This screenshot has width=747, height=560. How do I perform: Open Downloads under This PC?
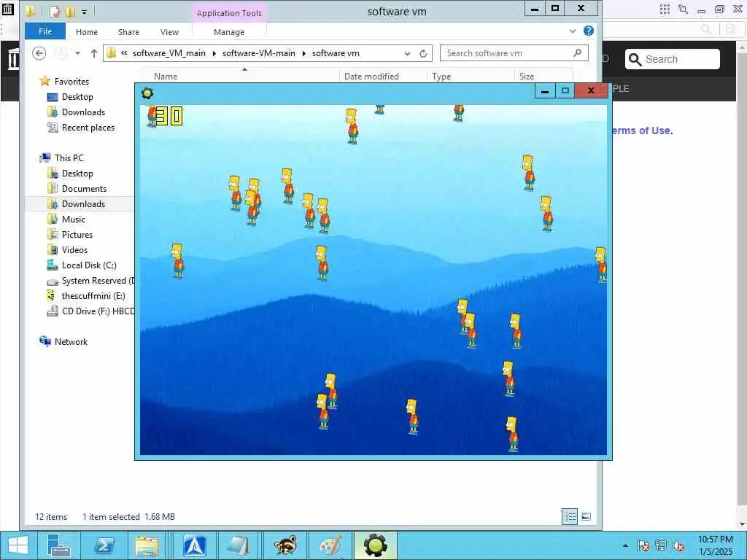83,204
